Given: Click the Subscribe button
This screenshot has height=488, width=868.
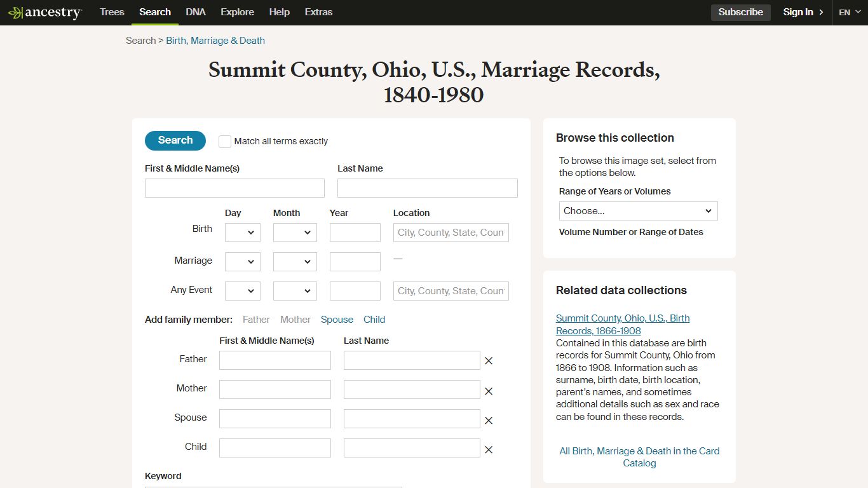Looking at the screenshot, I should point(741,12).
